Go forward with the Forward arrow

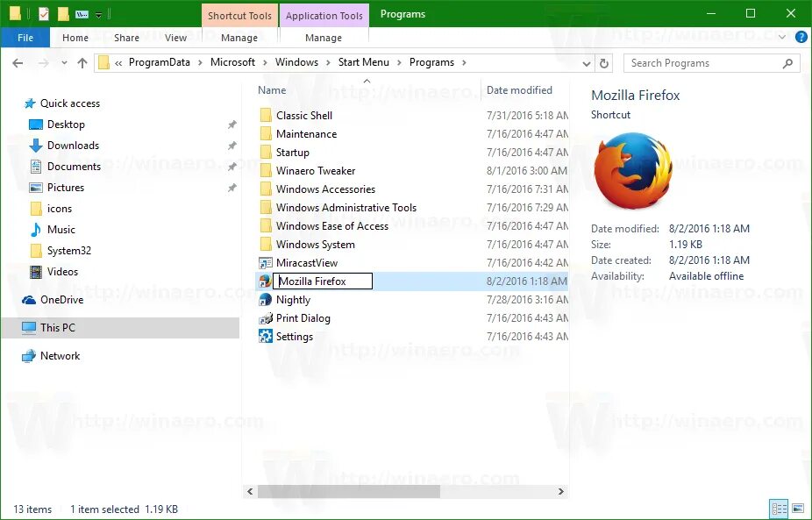coord(44,63)
